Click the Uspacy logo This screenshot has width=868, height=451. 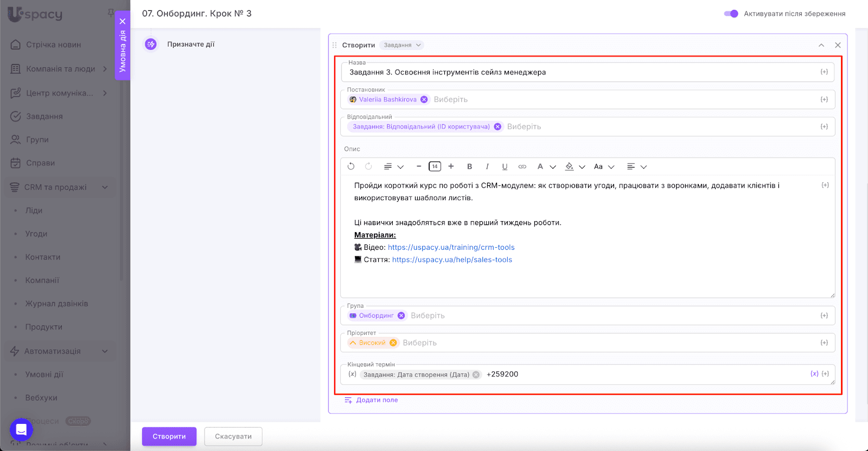[x=35, y=14]
